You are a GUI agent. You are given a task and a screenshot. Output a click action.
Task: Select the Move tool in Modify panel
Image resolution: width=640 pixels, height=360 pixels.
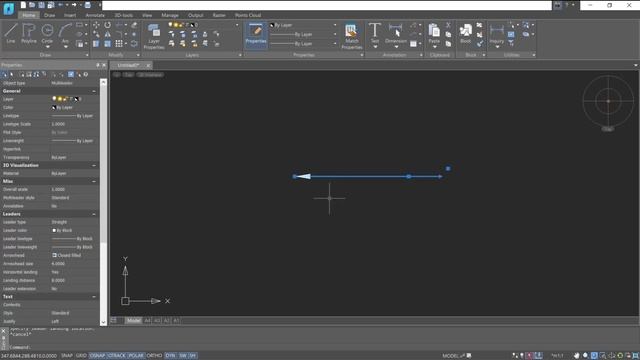point(96,25)
